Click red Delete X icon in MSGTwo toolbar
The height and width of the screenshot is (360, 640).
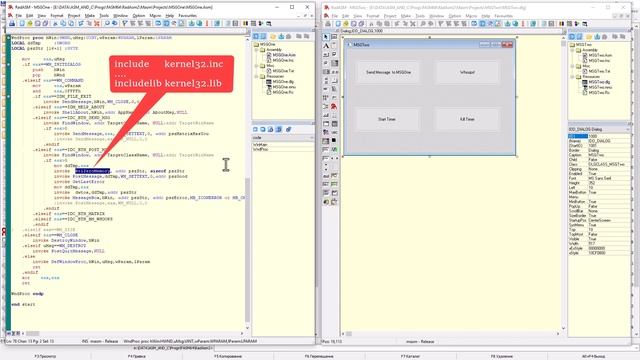click(x=413, y=24)
